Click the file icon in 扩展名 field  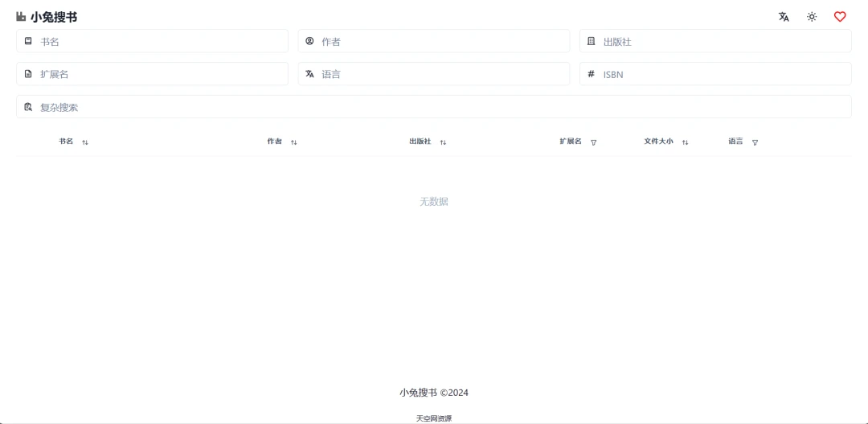coord(28,74)
